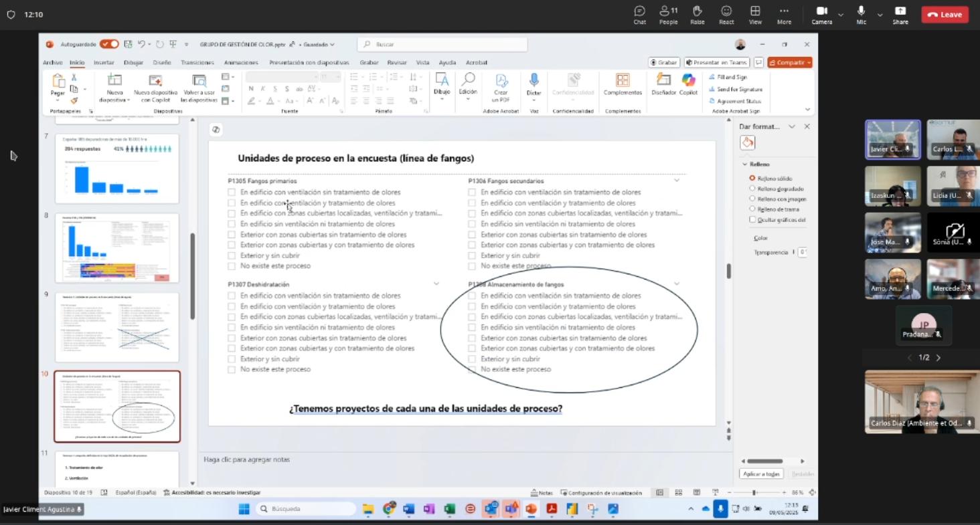Open the View layout options

click(x=755, y=14)
